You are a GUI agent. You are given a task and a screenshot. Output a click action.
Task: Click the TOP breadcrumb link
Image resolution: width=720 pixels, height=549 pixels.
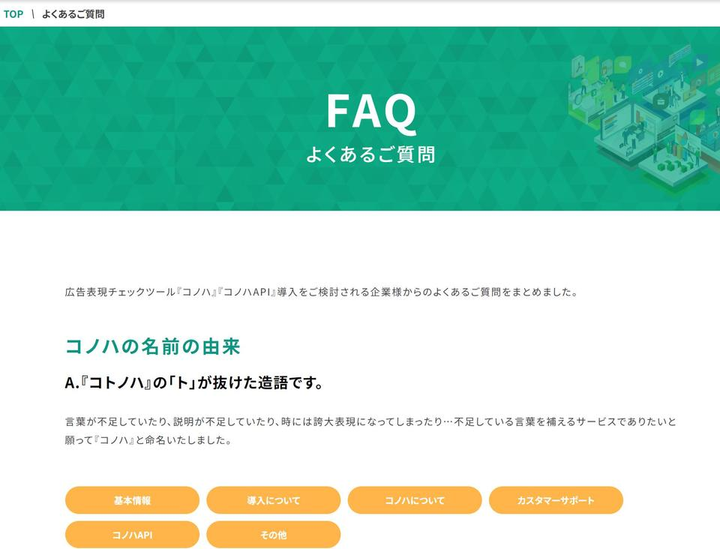pyautogui.click(x=13, y=14)
